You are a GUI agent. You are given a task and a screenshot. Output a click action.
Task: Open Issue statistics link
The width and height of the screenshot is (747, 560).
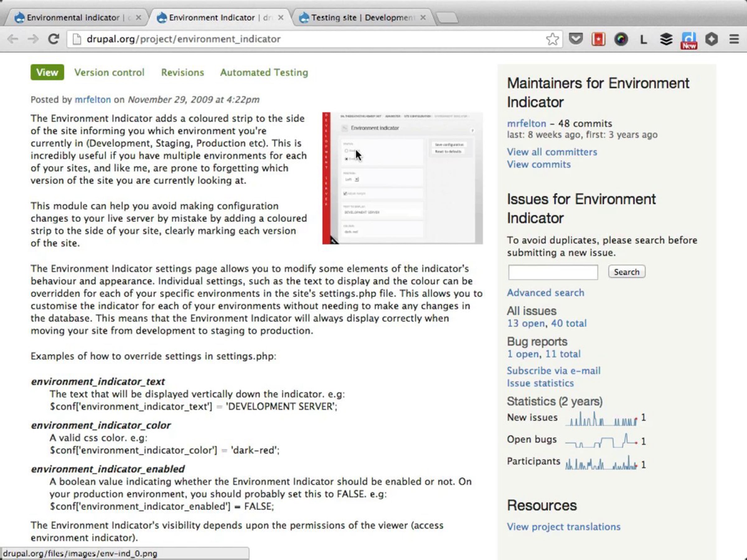[540, 383]
